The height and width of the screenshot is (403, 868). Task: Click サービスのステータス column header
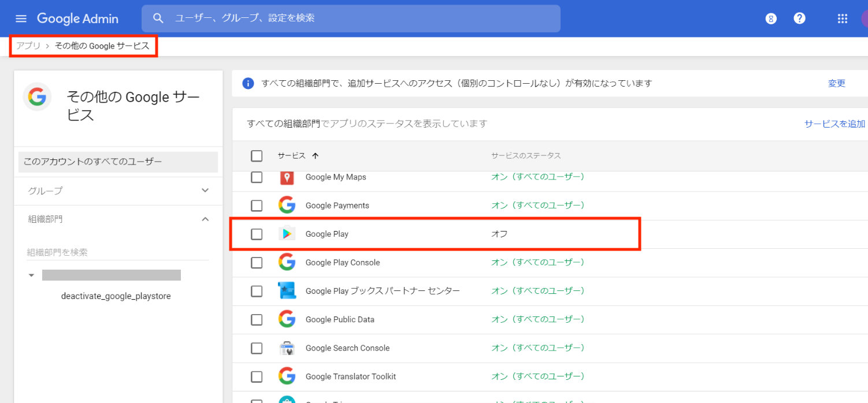pos(526,156)
